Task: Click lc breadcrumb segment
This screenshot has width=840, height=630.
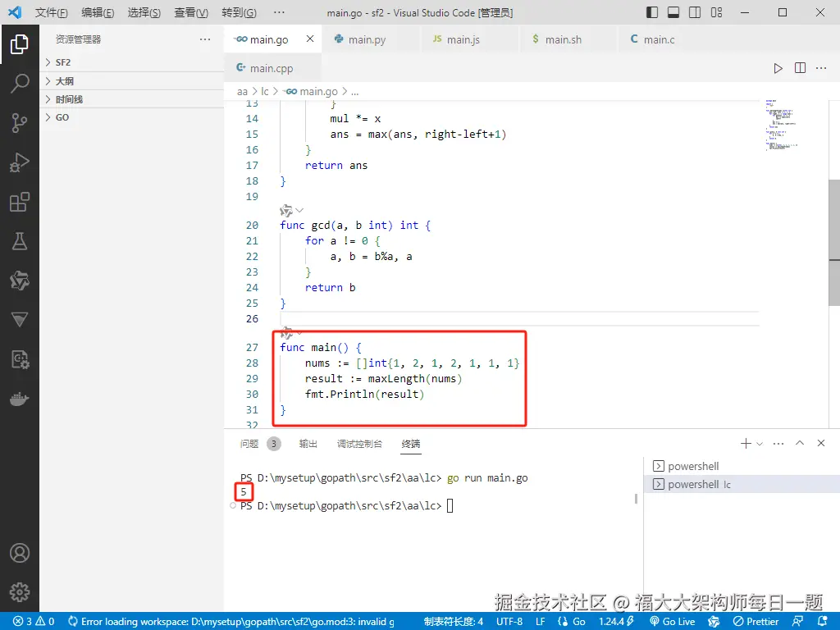Action: click(x=265, y=92)
